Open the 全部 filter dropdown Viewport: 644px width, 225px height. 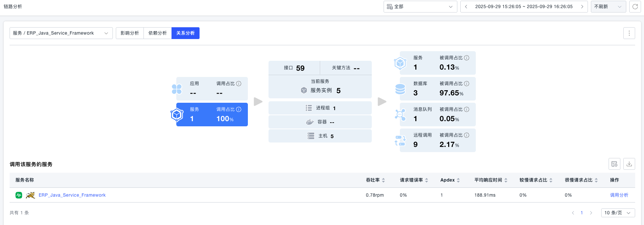420,7
